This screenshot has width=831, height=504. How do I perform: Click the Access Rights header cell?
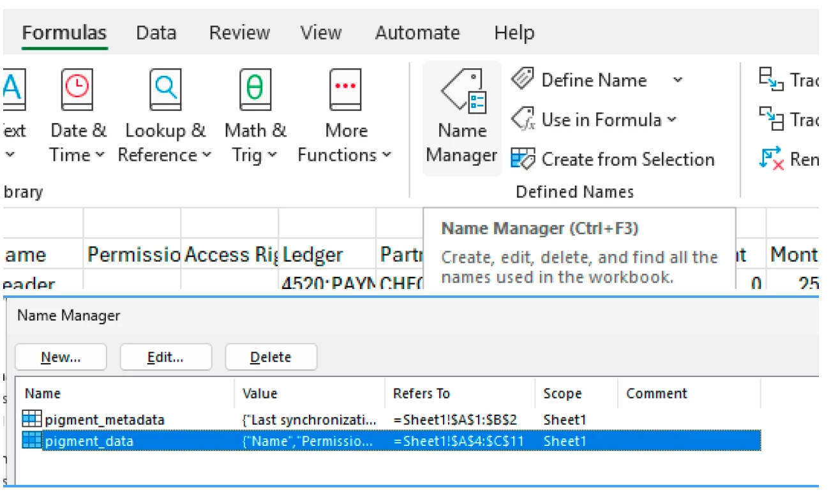(x=230, y=255)
